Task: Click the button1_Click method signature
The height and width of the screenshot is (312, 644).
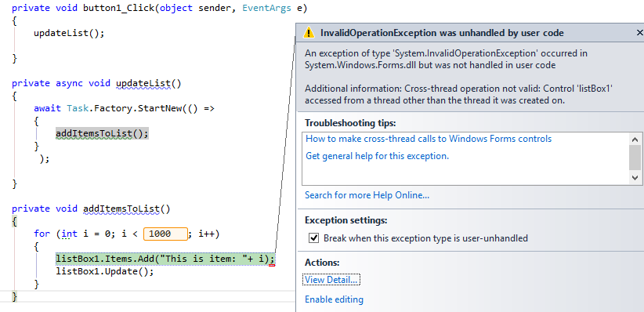Action: 159,8
